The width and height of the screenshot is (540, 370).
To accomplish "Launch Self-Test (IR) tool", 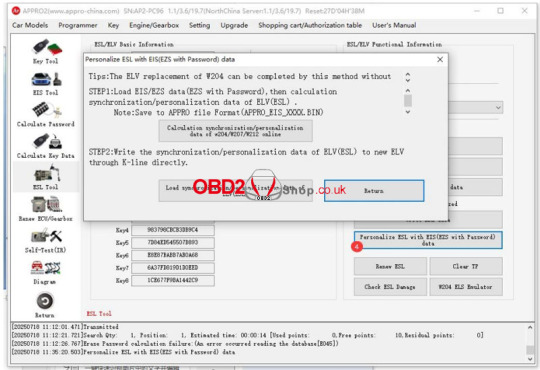I will [46, 240].
